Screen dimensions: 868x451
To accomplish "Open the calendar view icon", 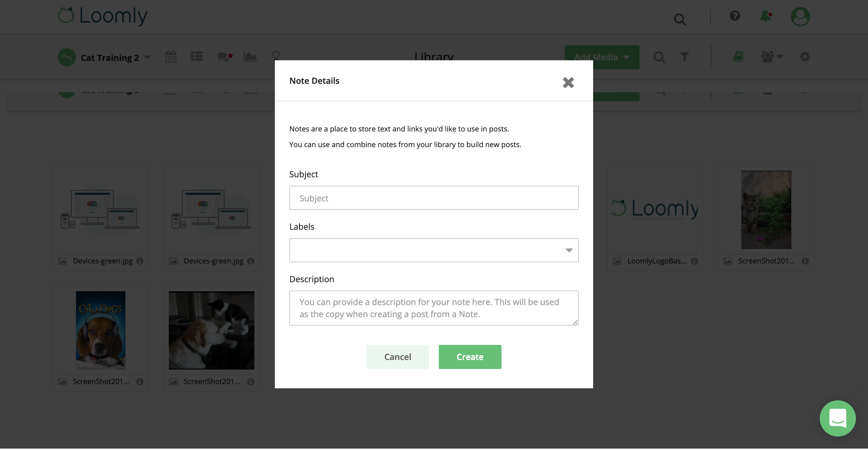I will point(171,57).
